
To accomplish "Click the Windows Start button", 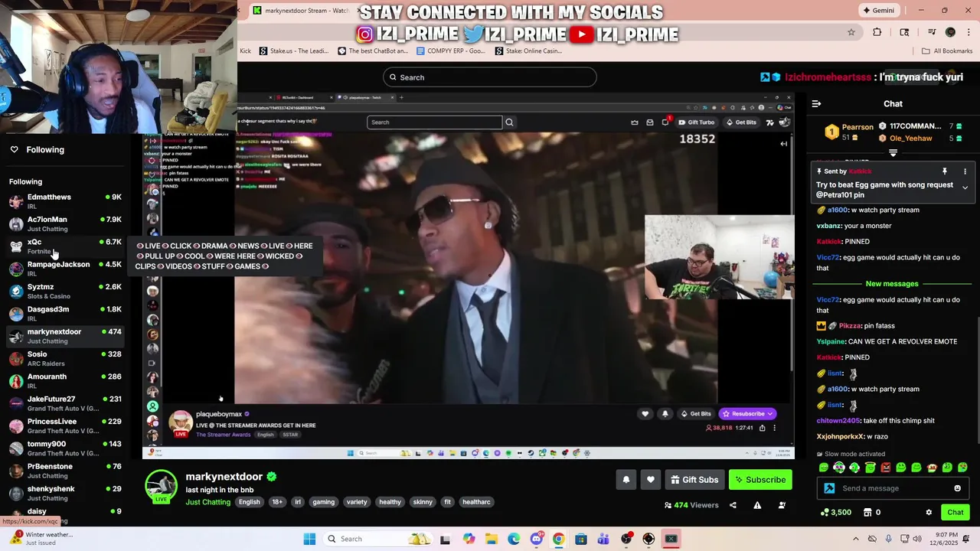I will point(309,539).
